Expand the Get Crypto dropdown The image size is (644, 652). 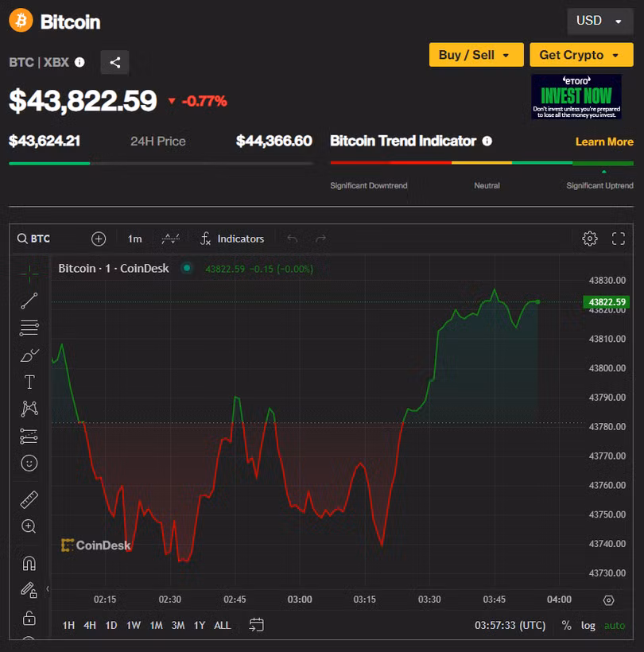581,55
